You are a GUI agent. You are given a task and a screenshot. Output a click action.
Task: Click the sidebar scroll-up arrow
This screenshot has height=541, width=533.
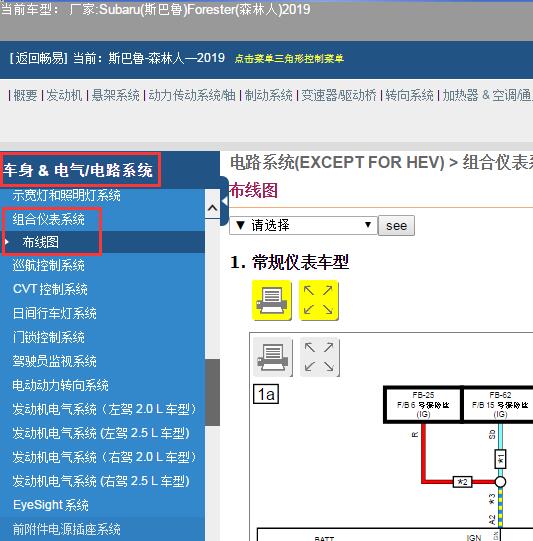(213, 208)
